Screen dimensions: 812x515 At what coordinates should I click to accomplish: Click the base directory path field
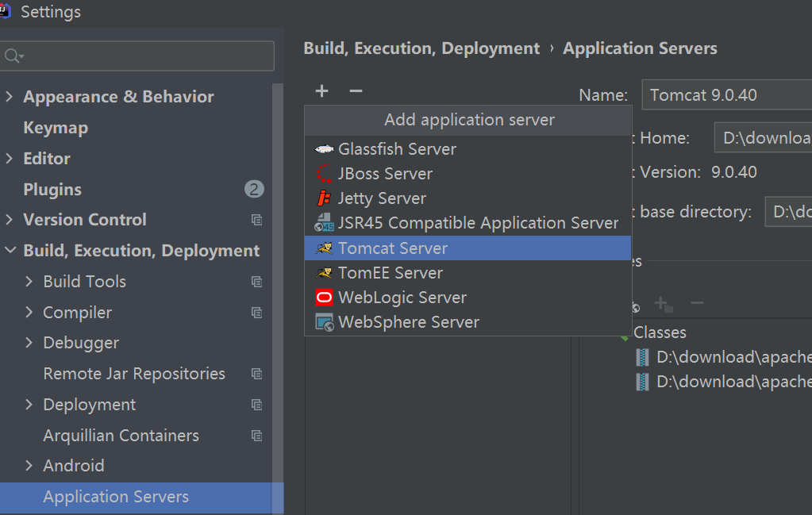click(788, 212)
